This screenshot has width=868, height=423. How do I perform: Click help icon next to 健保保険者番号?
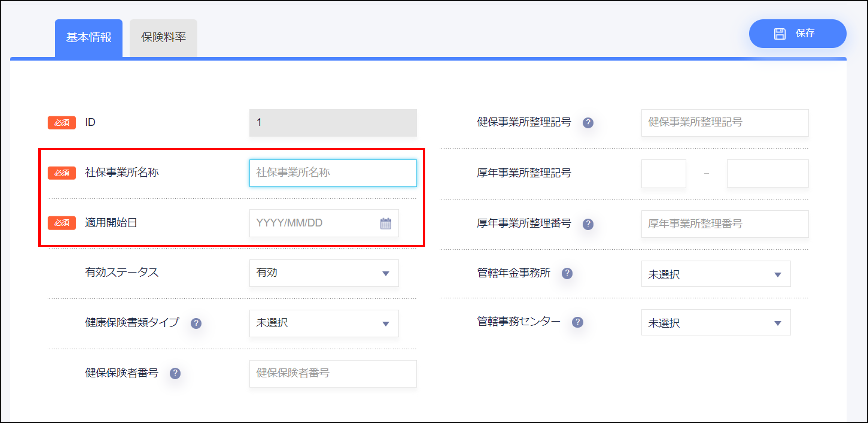click(175, 373)
